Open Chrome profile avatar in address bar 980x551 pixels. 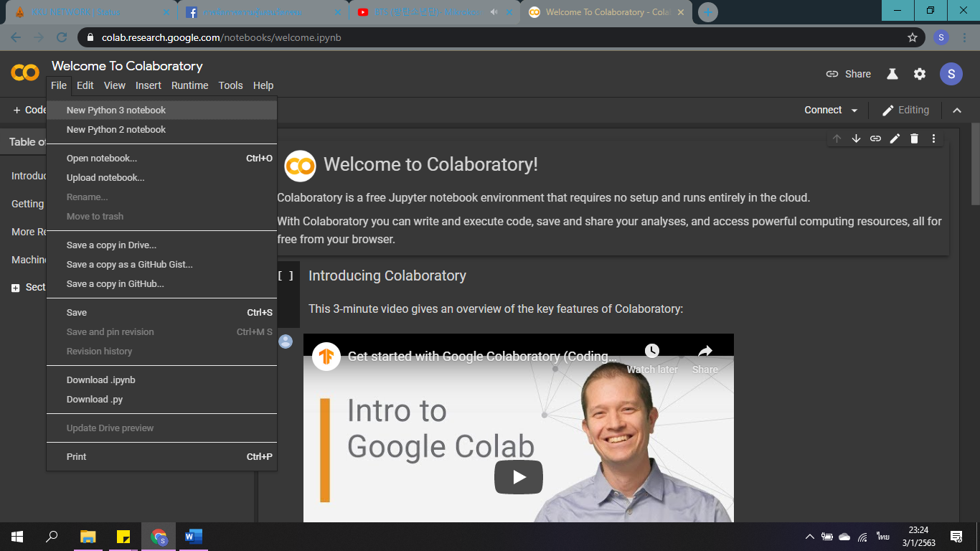coord(941,37)
